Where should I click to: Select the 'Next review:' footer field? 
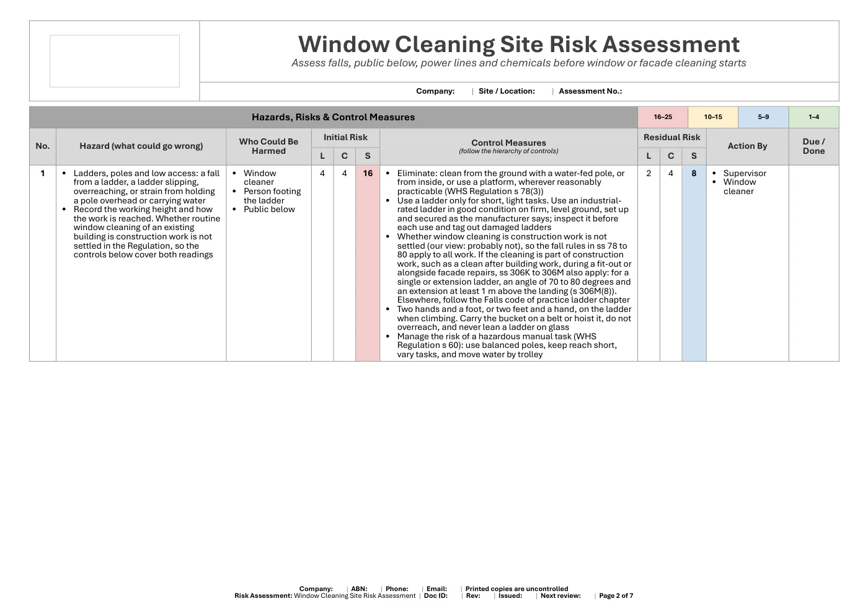pos(560,596)
